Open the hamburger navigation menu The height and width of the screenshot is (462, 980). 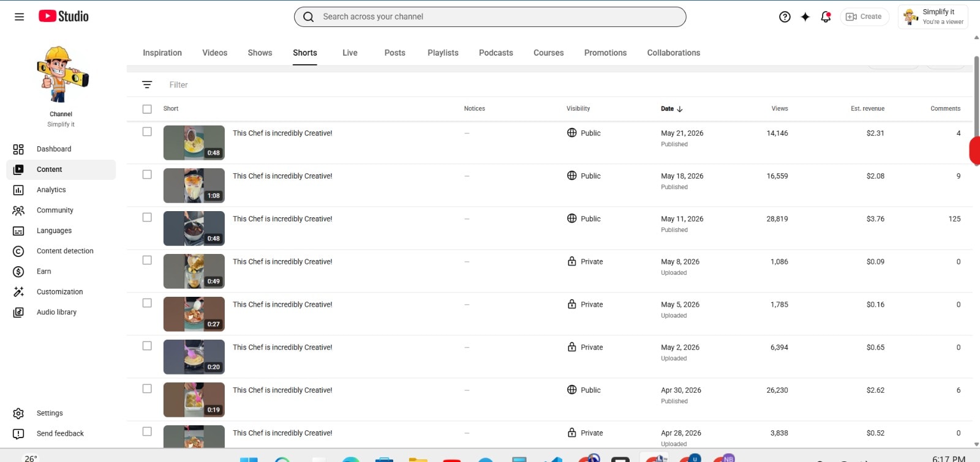tap(19, 17)
